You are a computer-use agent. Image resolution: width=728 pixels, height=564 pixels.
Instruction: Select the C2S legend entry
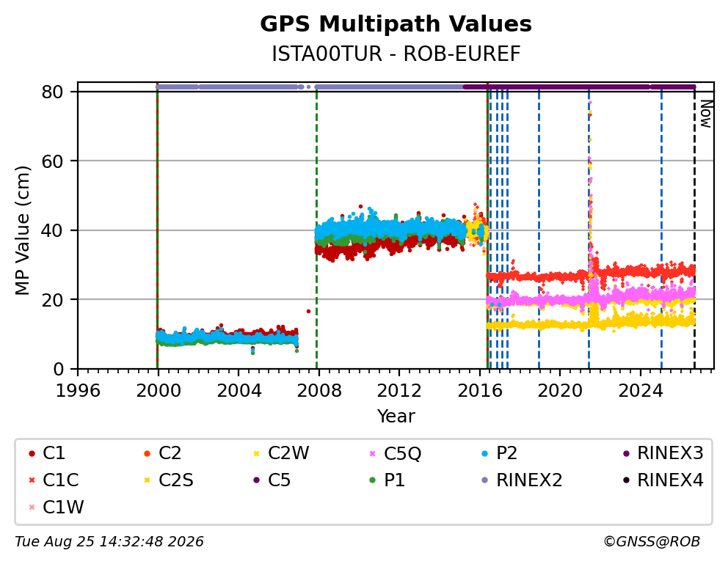[x=169, y=480]
